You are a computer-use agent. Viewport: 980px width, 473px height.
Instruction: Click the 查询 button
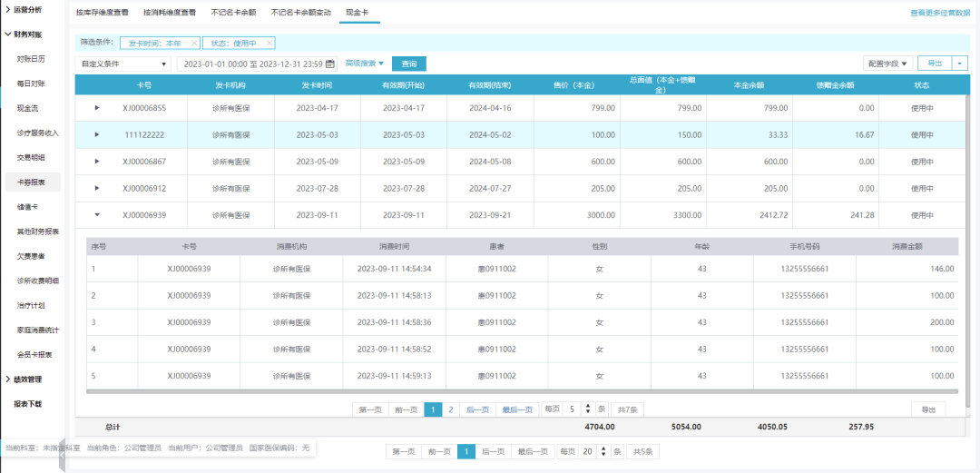click(x=408, y=64)
